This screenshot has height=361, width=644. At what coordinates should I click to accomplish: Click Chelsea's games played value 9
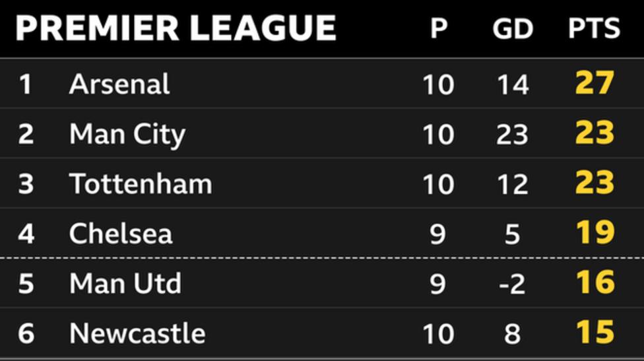(x=438, y=233)
